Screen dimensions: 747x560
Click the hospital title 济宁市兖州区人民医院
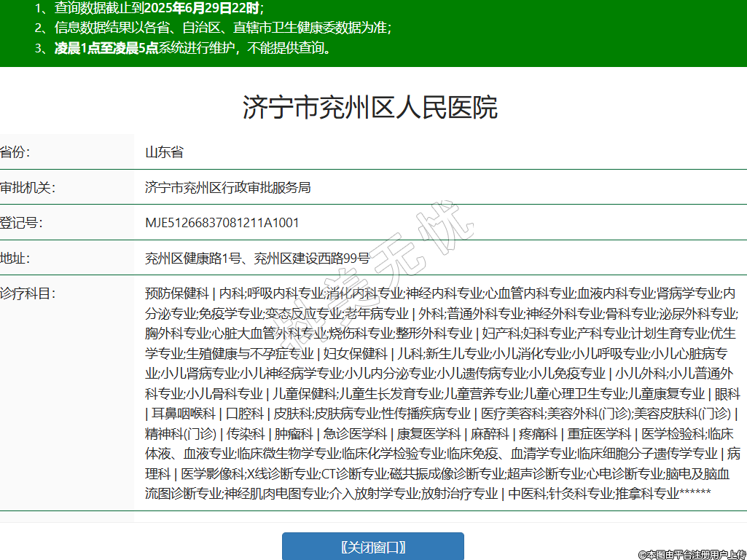click(x=369, y=107)
